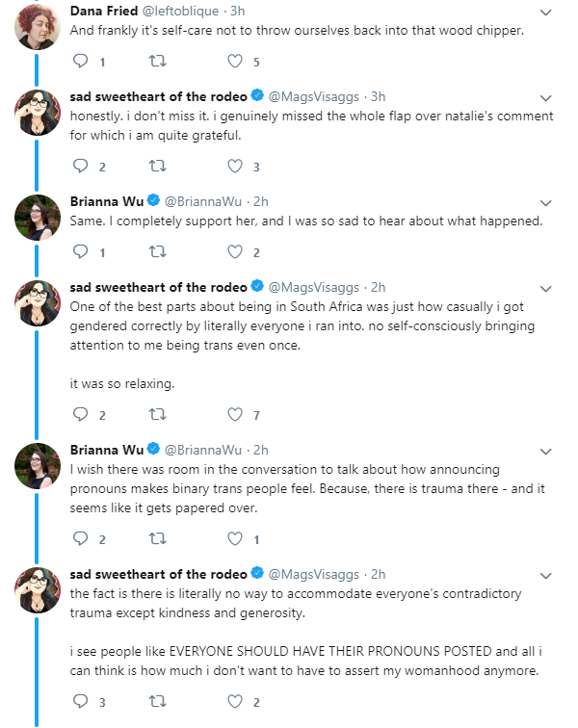Retweet Dana Fried's self-care tweet
Screen dimensions: 578x728
158,61
